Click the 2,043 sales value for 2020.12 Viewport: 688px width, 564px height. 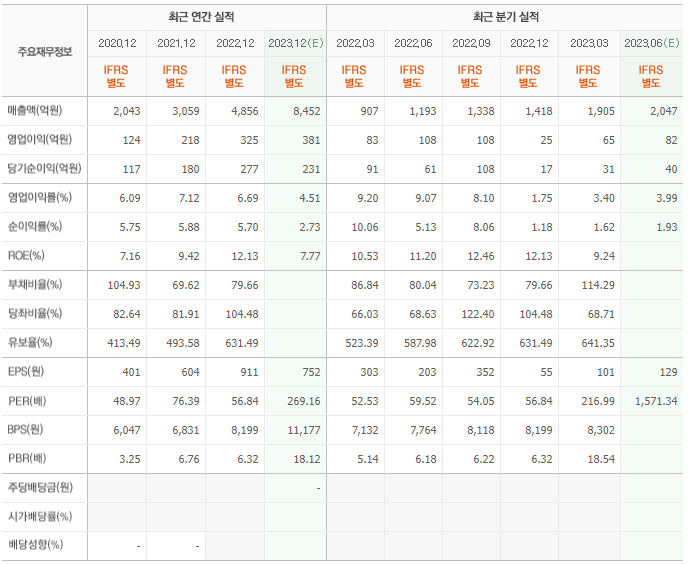[x=127, y=111]
